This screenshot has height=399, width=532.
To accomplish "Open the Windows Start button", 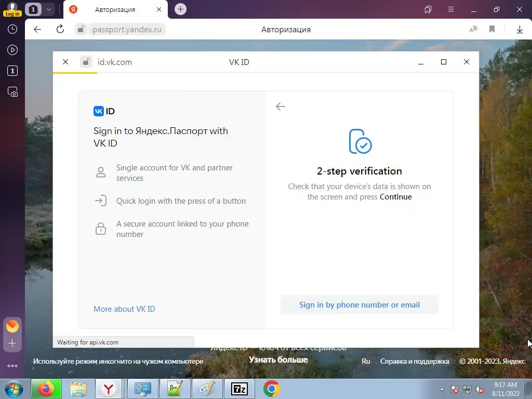I will tap(14, 389).
